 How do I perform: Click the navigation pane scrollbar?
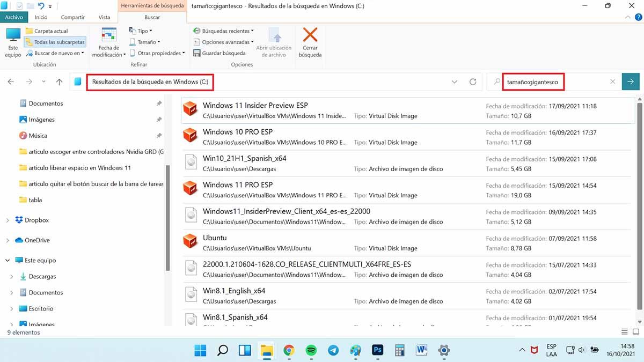point(168,218)
